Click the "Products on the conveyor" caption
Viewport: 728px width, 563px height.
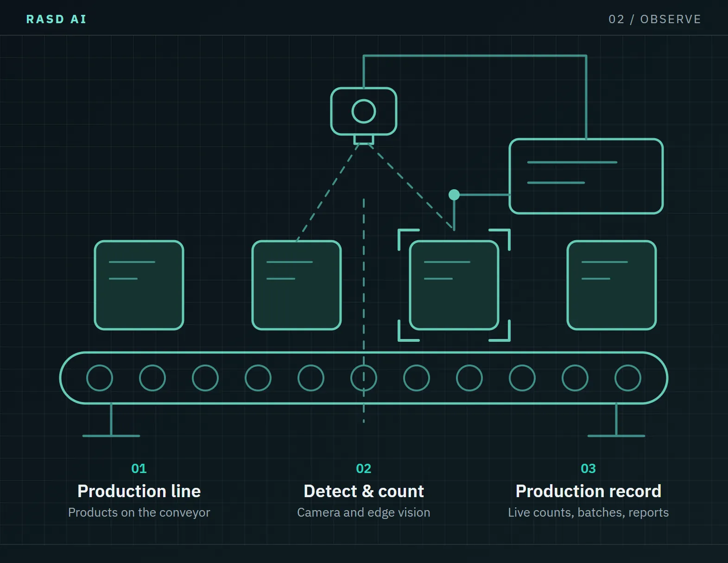tap(139, 512)
